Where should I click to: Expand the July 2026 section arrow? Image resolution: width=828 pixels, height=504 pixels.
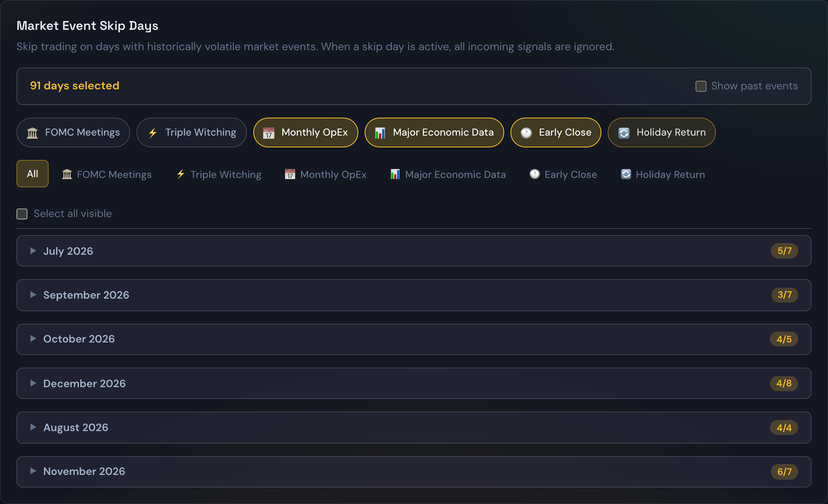point(33,251)
